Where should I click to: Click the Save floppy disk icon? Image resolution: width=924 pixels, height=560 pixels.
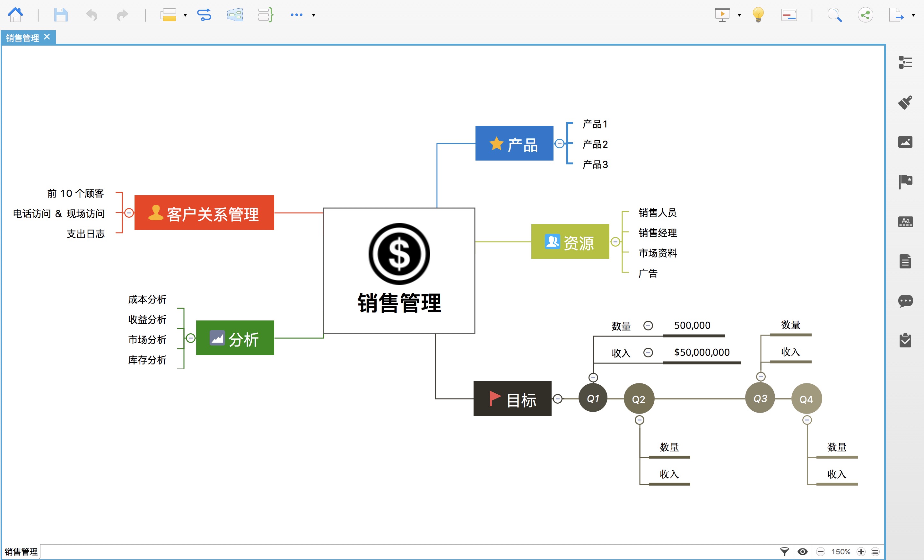click(60, 15)
